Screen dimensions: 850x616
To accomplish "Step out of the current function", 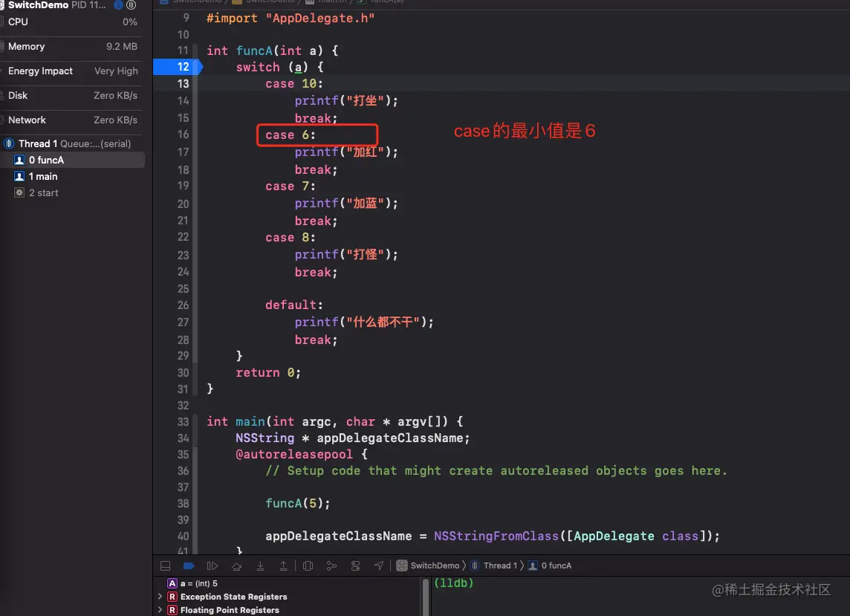I will click(x=284, y=565).
